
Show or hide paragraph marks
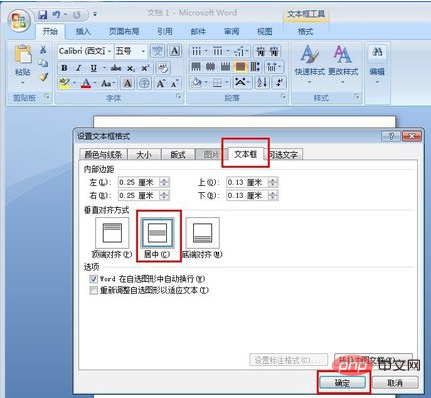(x=279, y=82)
